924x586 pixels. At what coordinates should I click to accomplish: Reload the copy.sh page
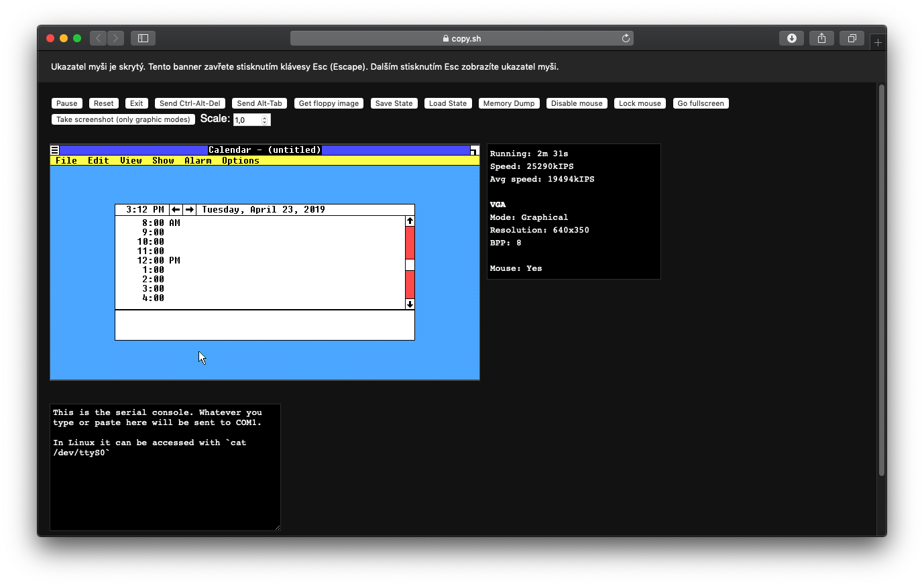[626, 38]
